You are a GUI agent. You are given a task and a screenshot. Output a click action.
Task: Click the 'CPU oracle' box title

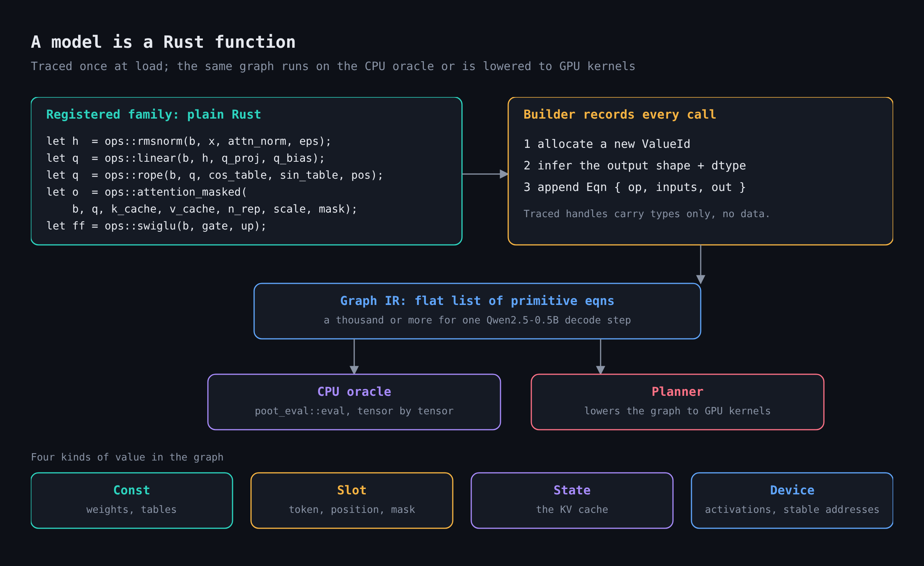[x=354, y=392]
